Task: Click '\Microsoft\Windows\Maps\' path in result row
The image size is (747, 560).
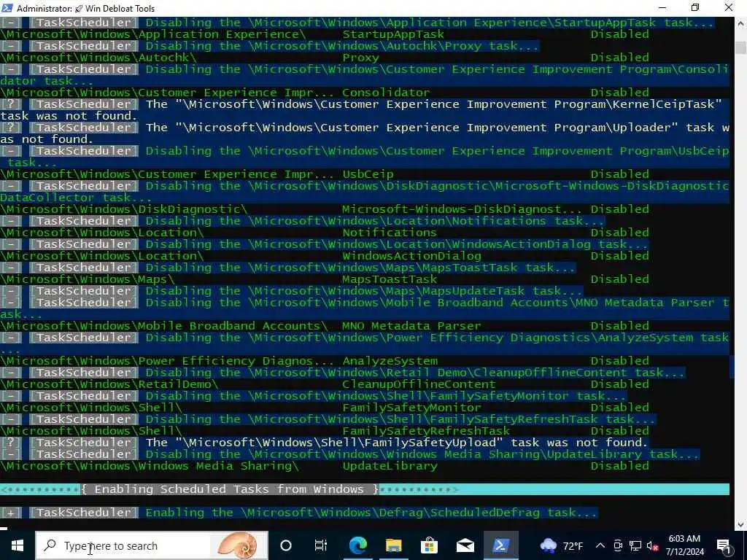Action: pyautogui.click(x=88, y=279)
